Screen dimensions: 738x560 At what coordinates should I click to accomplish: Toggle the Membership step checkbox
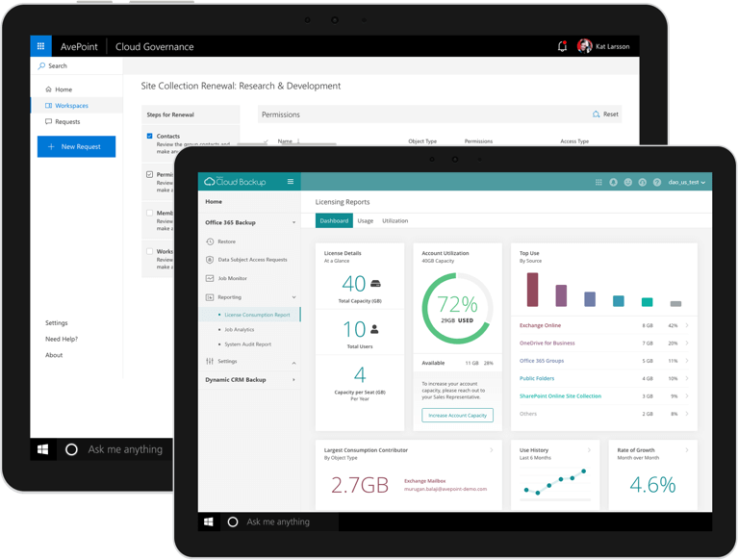(150, 213)
